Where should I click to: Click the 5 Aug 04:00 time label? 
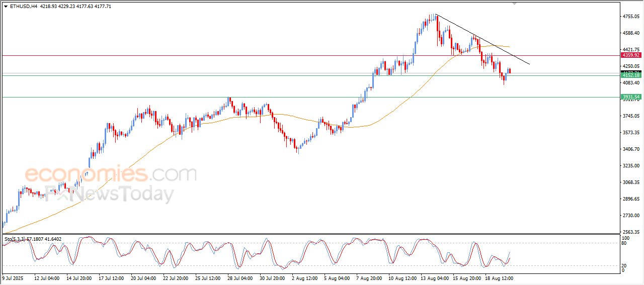336,277
